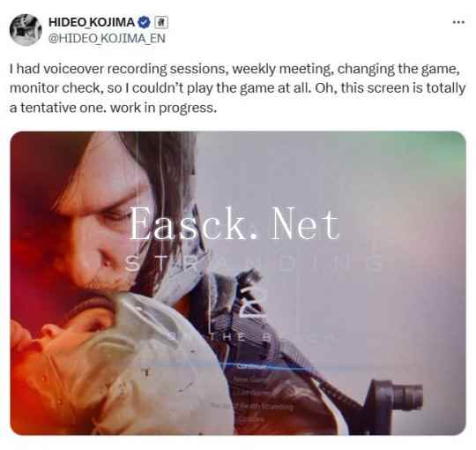This screenshot has height=450, width=476.
Task: Click the ON THE BEACH subtitle text
Action: tap(254, 337)
